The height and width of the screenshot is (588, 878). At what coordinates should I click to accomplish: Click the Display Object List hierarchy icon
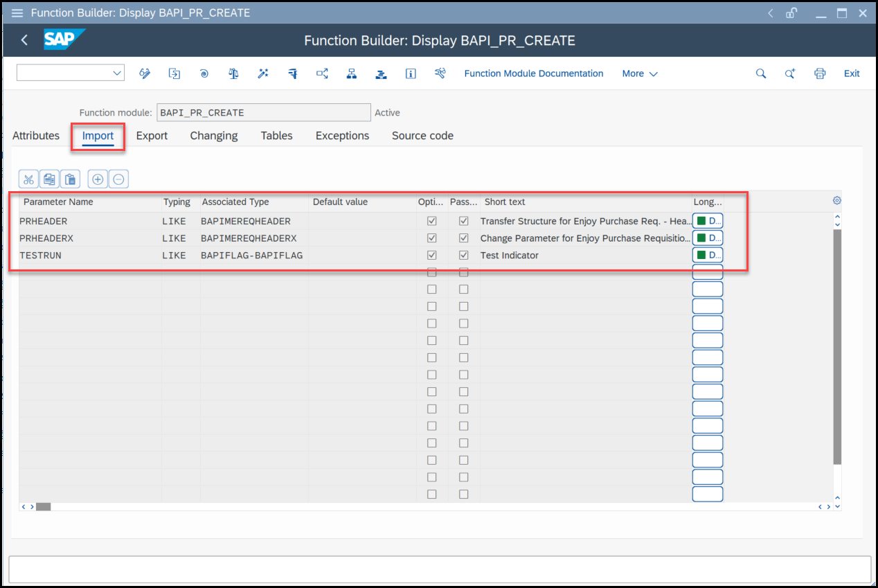coord(352,73)
